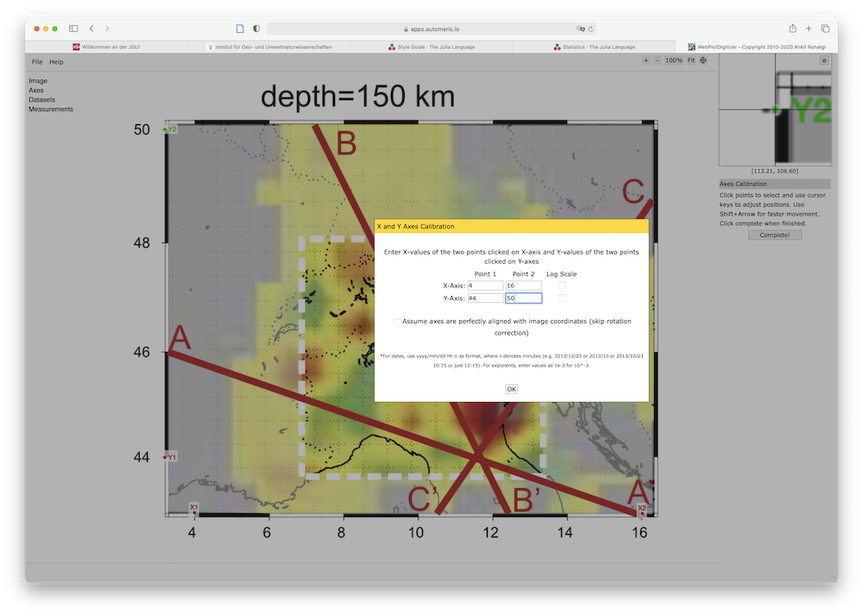Expand the Datasets tree item
Viewport: 863px width, 616px height.
click(x=41, y=100)
